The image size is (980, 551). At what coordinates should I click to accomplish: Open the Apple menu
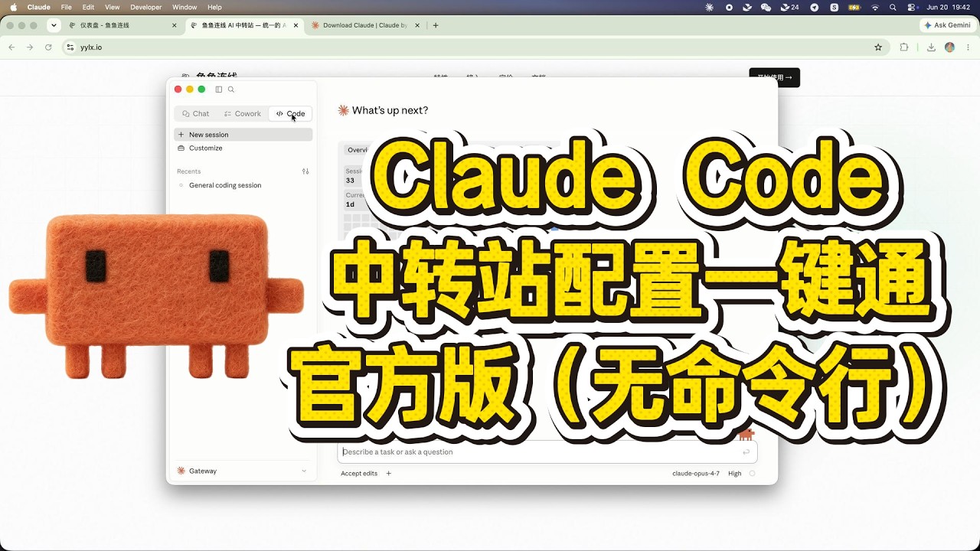click(x=13, y=7)
